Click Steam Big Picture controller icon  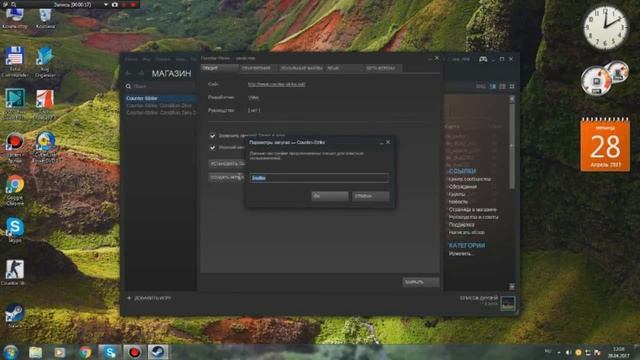[x=483, y=59]
